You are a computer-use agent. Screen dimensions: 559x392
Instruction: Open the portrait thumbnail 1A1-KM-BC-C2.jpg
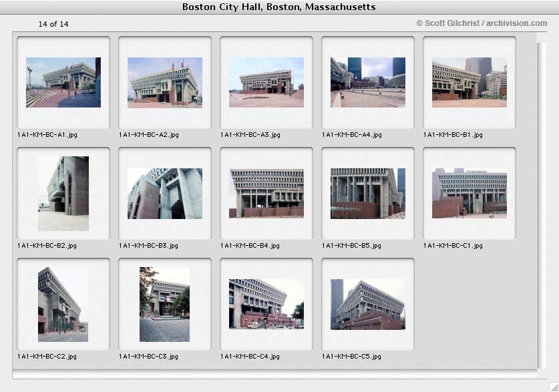pos(63,305)
